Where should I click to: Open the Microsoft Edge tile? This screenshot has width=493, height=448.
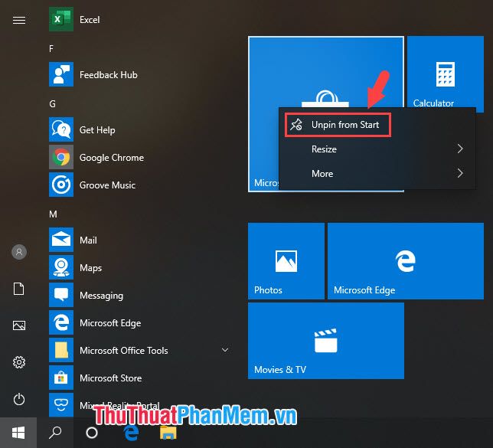click(x=406, y=261)
